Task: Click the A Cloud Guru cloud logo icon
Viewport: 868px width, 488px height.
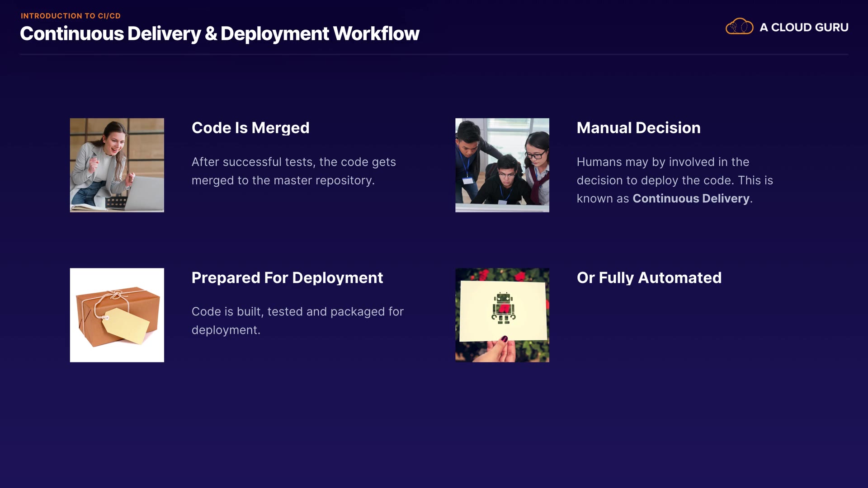Action: point(739,27)
